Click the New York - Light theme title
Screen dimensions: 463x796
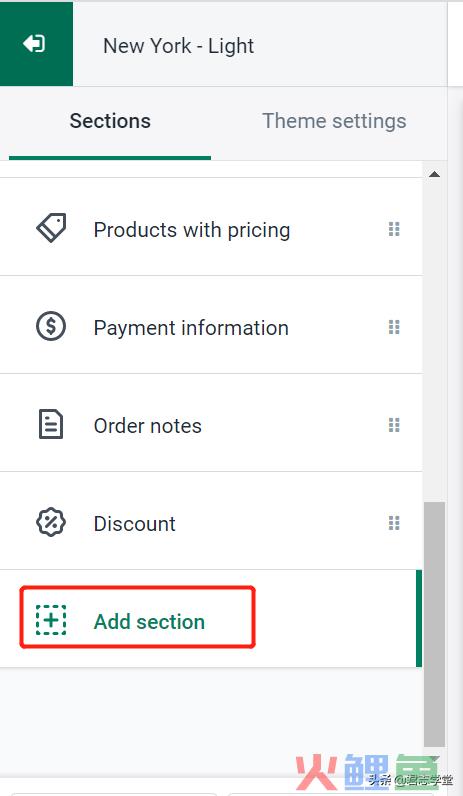click(179, 46)
